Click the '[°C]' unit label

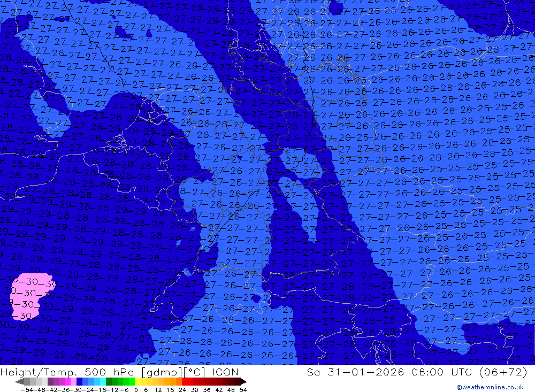pos(195,372)
